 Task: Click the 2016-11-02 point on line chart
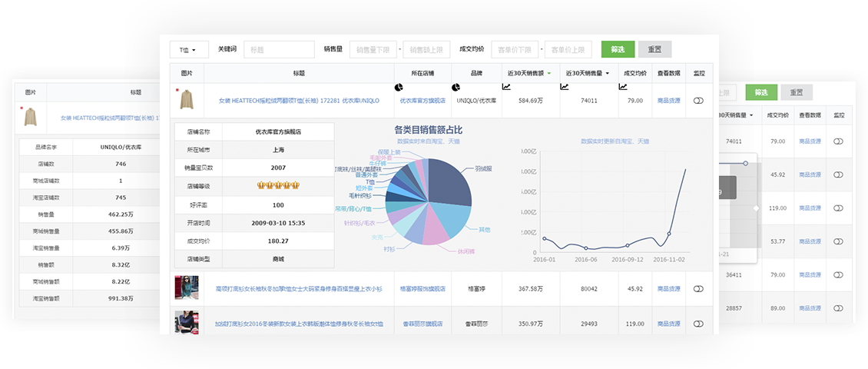[x=668, y=234]
